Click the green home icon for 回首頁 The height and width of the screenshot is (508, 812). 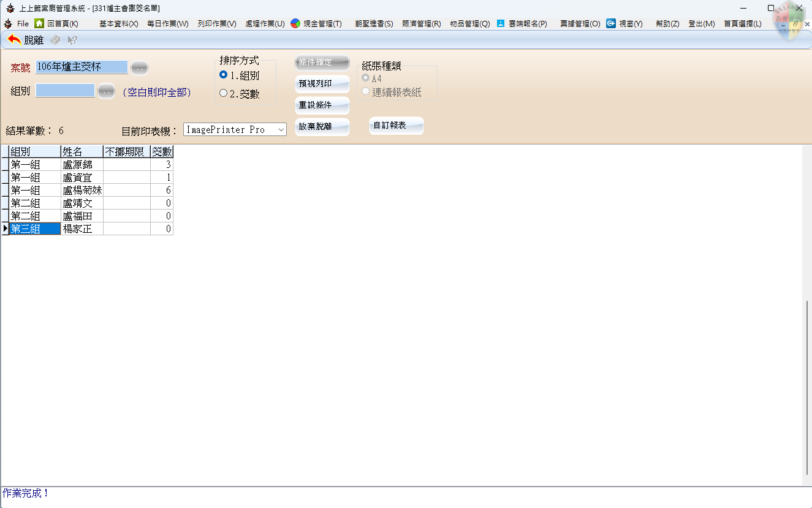pyautogui.click(x=39, y=23)
